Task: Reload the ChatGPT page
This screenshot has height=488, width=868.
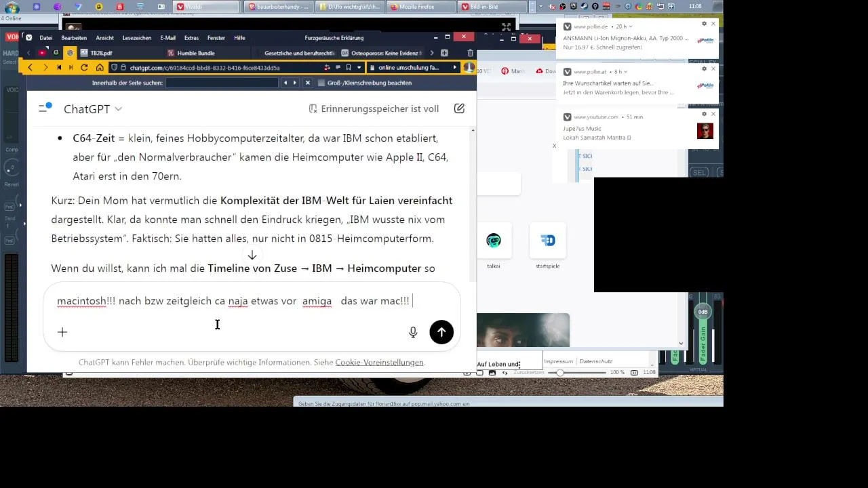Action: pos(84,68)
